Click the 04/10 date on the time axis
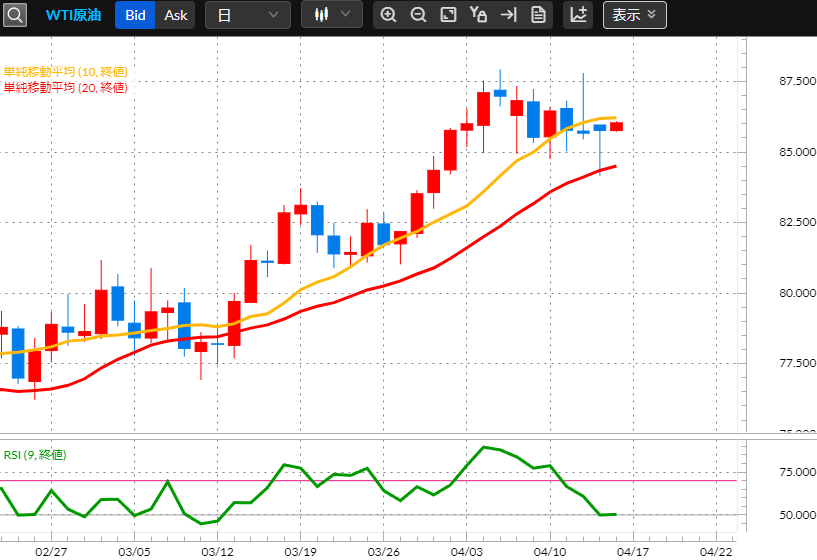 click(550, 552)
